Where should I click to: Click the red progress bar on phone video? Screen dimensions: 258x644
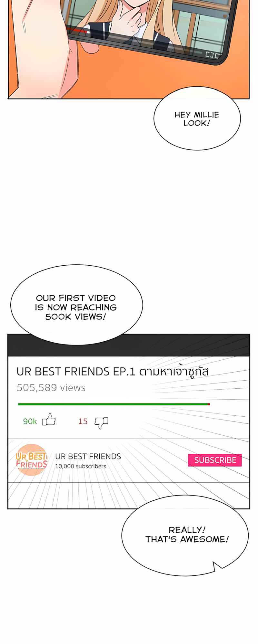(78, 31)
